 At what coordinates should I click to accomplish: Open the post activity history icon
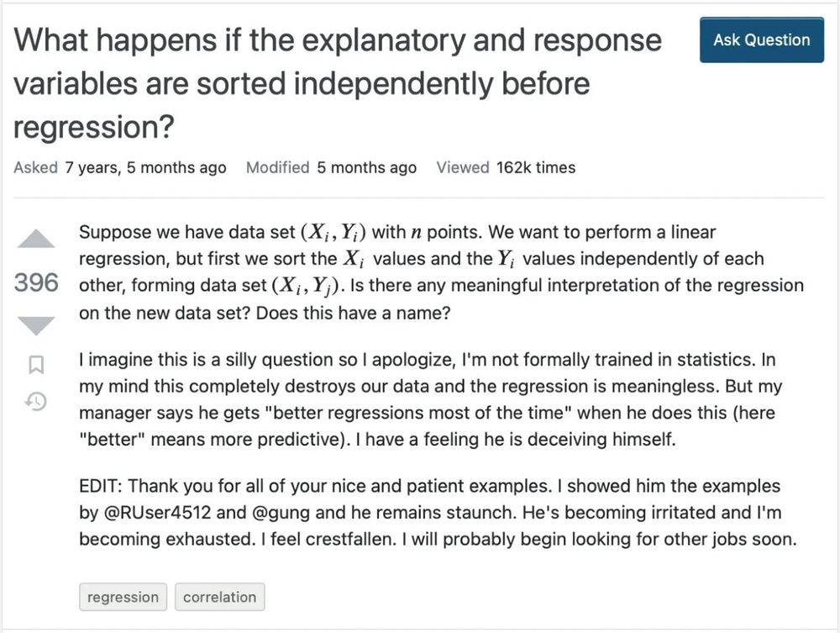tap(36, 401)
